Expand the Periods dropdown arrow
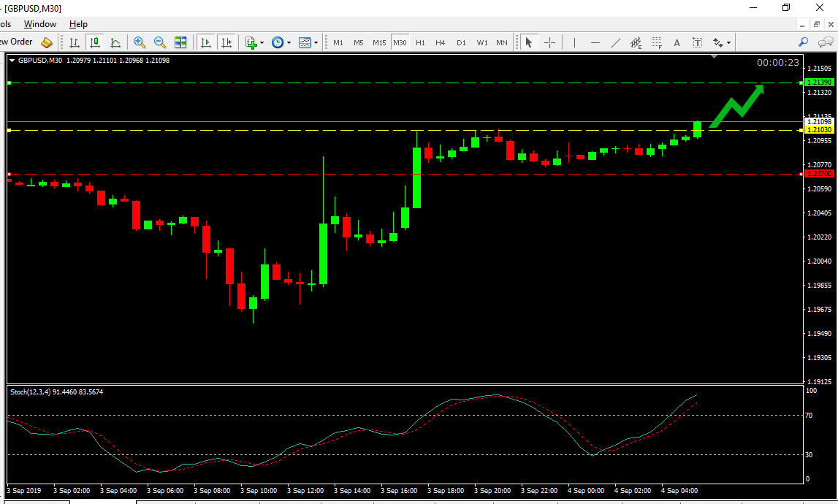This screenshot has height=504, width=838. point(289,43)
